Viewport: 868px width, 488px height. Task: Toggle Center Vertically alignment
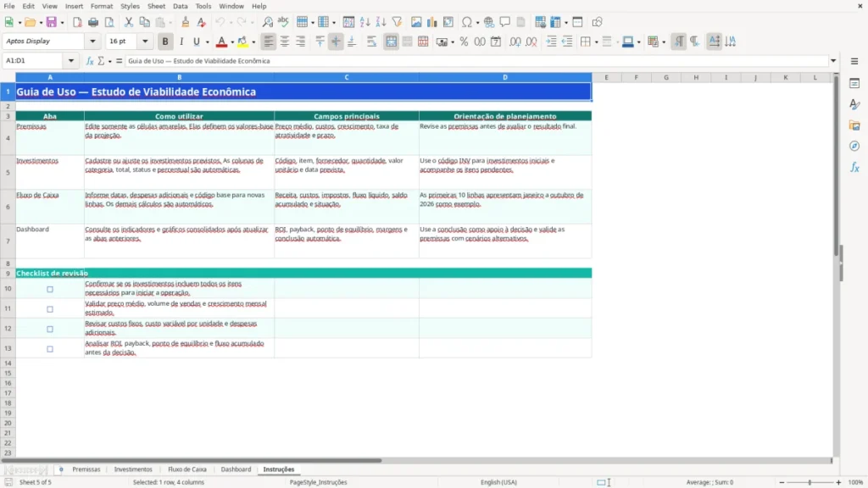tap(336, 42)
